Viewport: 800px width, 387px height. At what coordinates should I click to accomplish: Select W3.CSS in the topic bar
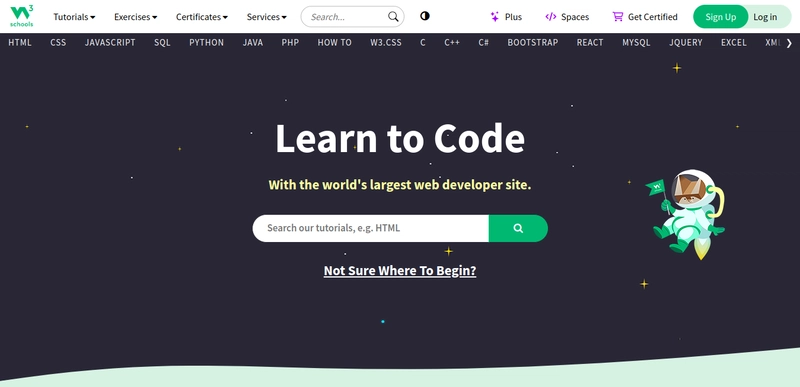click(x=386, y=43)
